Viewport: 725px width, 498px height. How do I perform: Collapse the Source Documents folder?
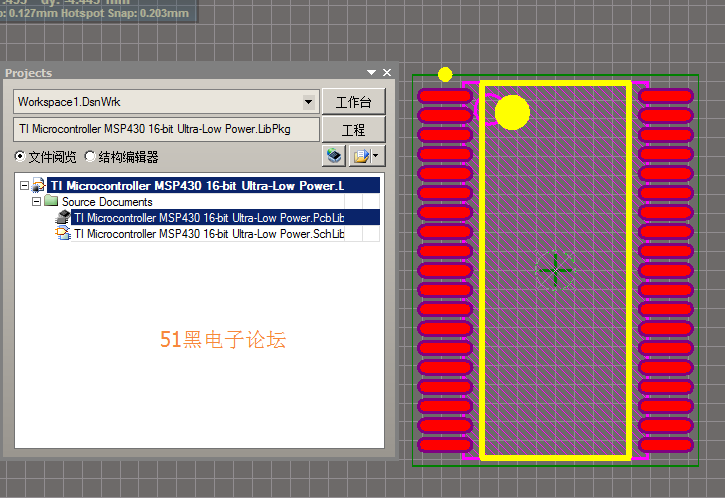tap(36, 202)
